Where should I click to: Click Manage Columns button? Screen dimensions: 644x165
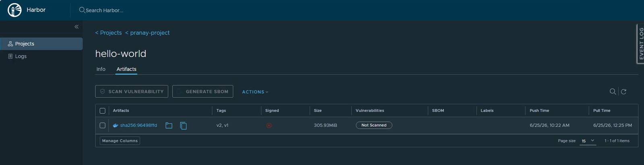click(x=120, y=141)
